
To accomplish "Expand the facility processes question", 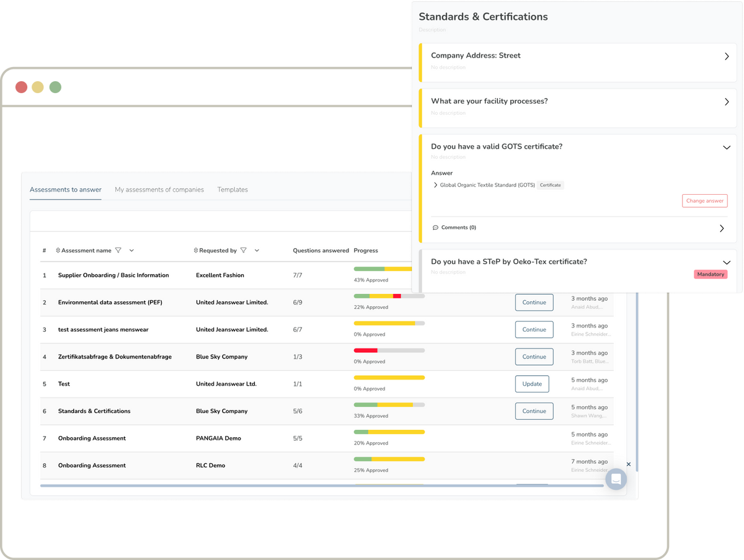I will [x=727, y=102].
